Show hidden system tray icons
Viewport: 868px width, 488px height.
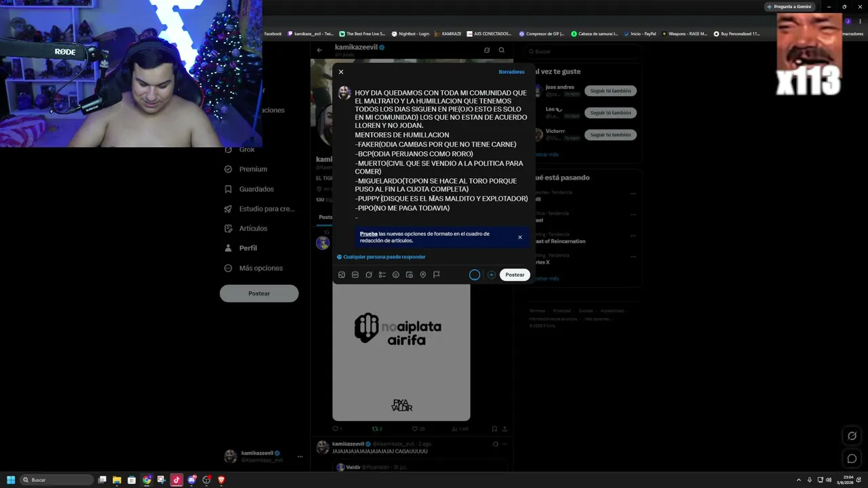point(798,480)
